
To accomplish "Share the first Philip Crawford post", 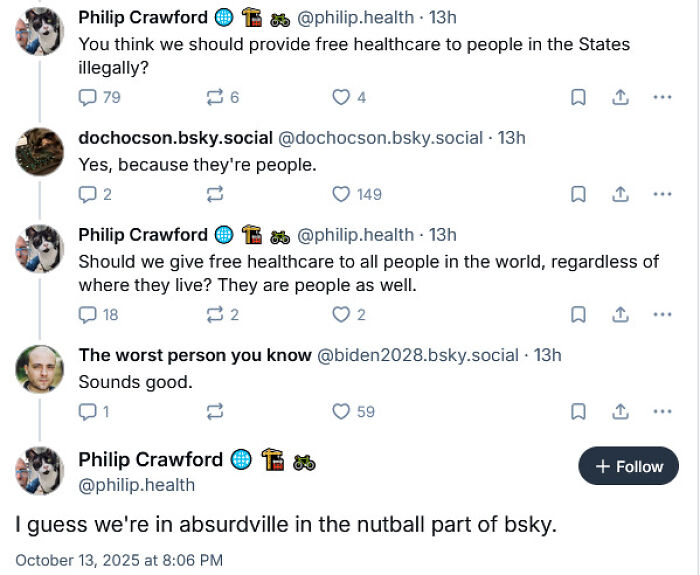I will coord(620,97).
